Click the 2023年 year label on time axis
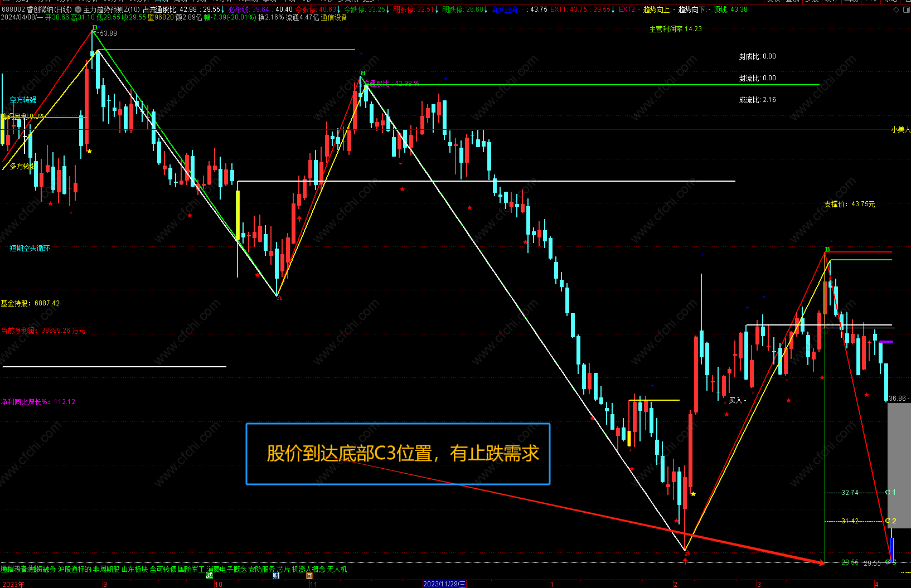 (x=12, y=584)
